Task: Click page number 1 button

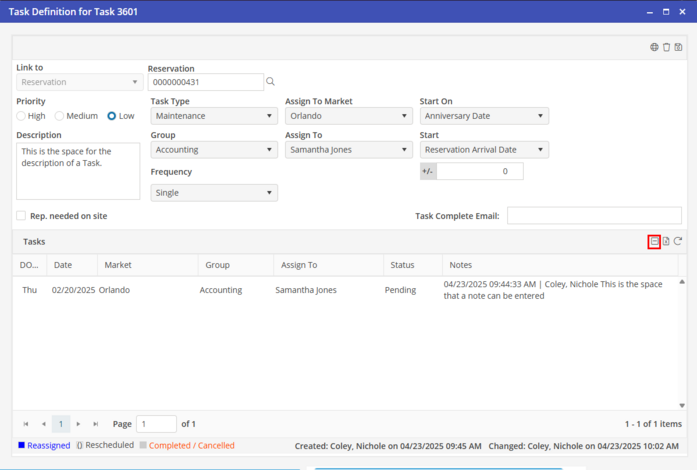Action: [61, 424]
